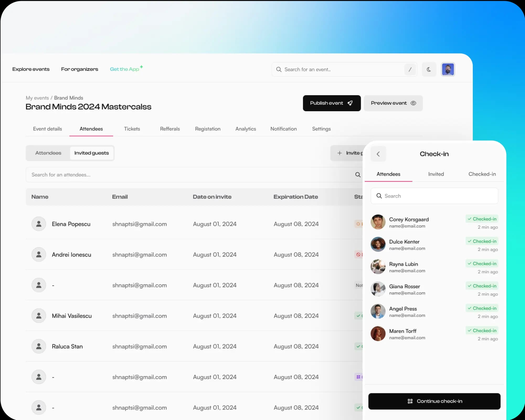Open Rayna Lubin's profile photo

378,267
